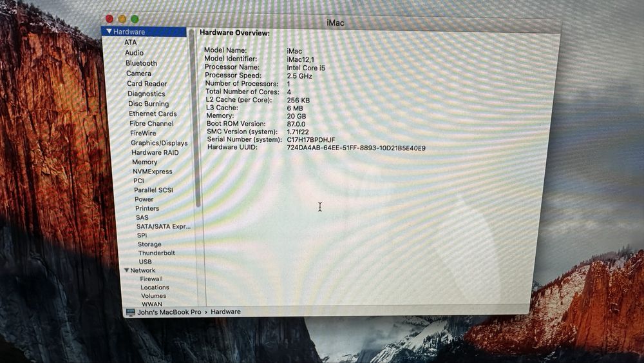Select Card Reader in sidebar
This screenshot has width=644, height=363.
point(147,83)
